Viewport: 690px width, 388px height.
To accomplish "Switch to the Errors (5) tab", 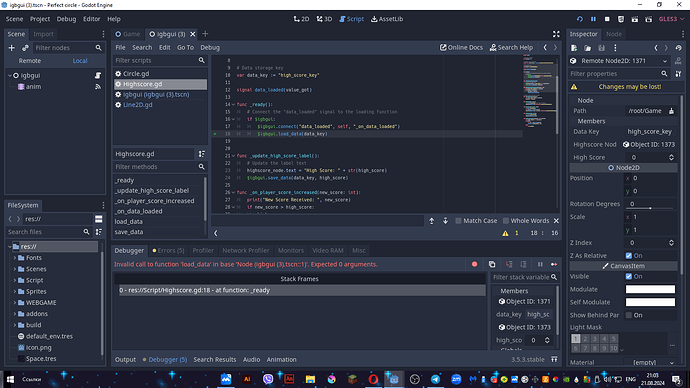I will click(x=168, y=250).
